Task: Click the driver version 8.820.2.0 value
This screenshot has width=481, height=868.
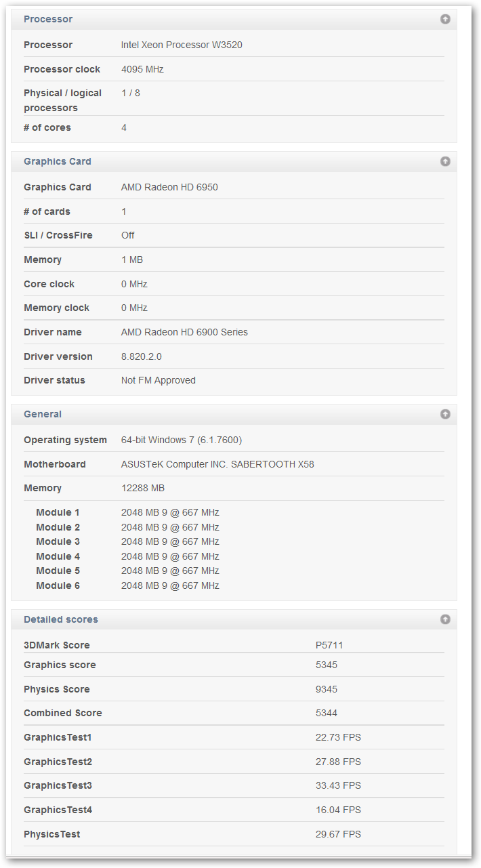Action: (142, 356)
